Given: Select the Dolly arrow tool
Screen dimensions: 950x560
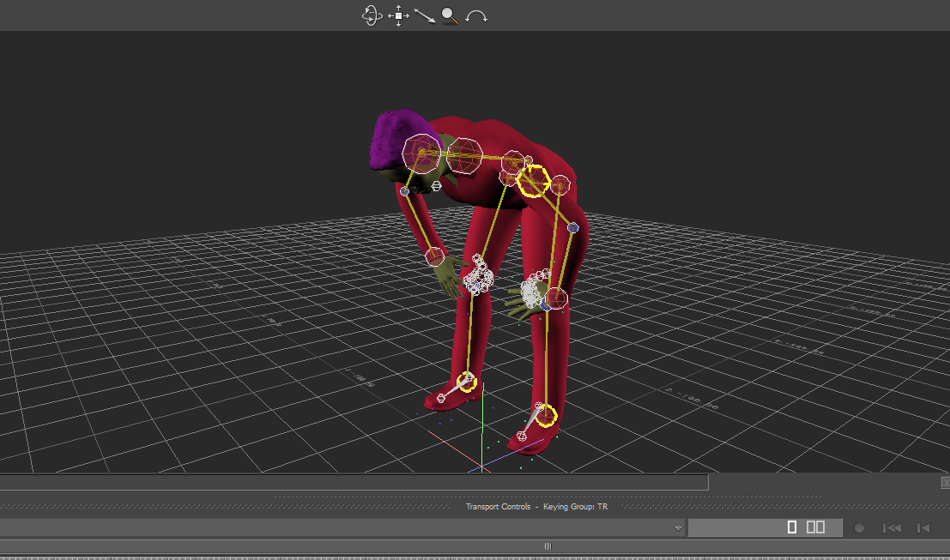Looking at the screenshot, I should point(424,15).
